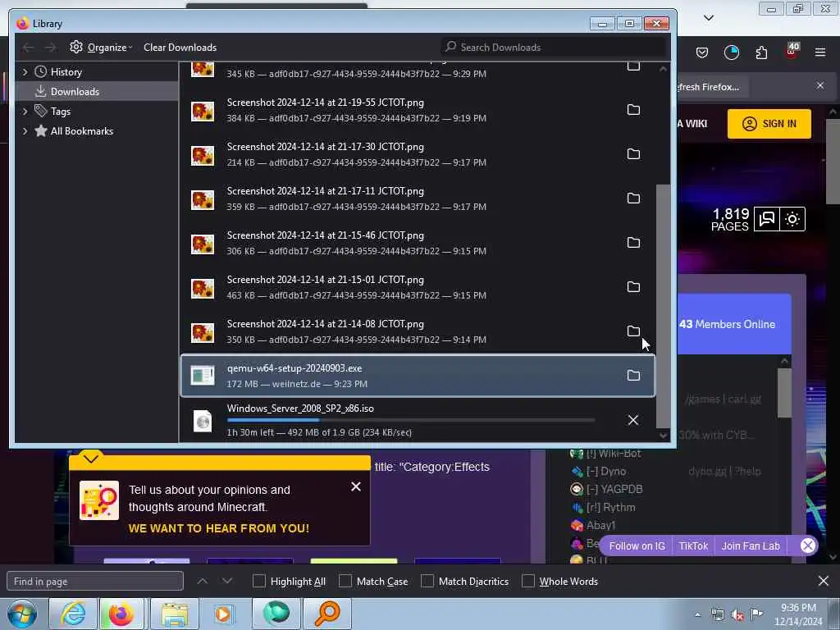This screenshot has height=630, width=840.
Task: Go back in Library navigation
Action: (x=29, y=48)
